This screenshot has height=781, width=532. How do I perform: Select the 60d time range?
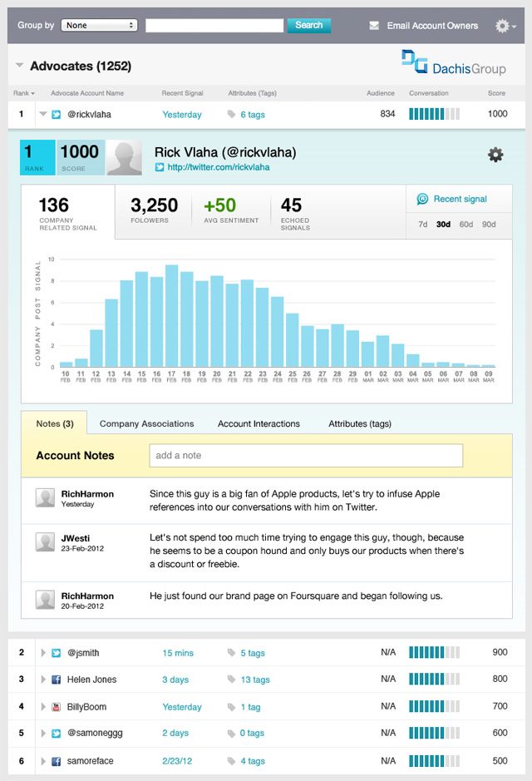point(465,224)
